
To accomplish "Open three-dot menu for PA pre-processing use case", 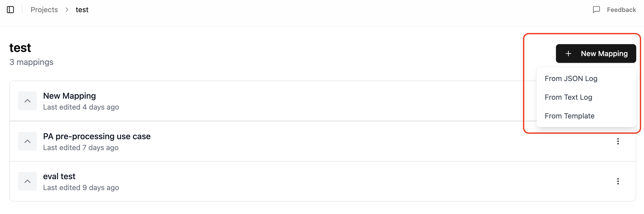I will pos(618,141).
